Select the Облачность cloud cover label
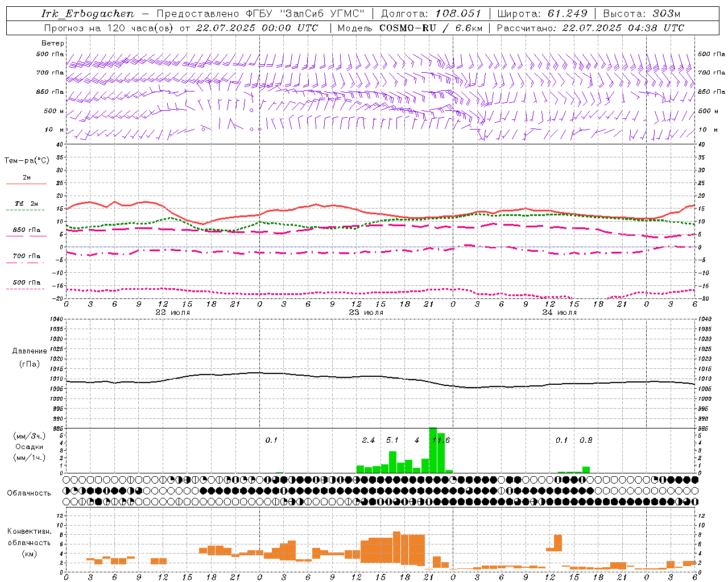 click(29, 493)
